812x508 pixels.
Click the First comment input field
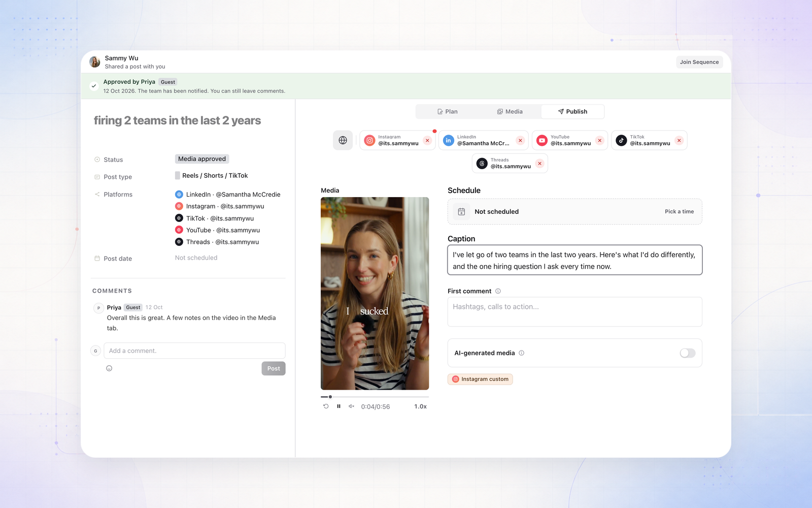pos(574,311)
